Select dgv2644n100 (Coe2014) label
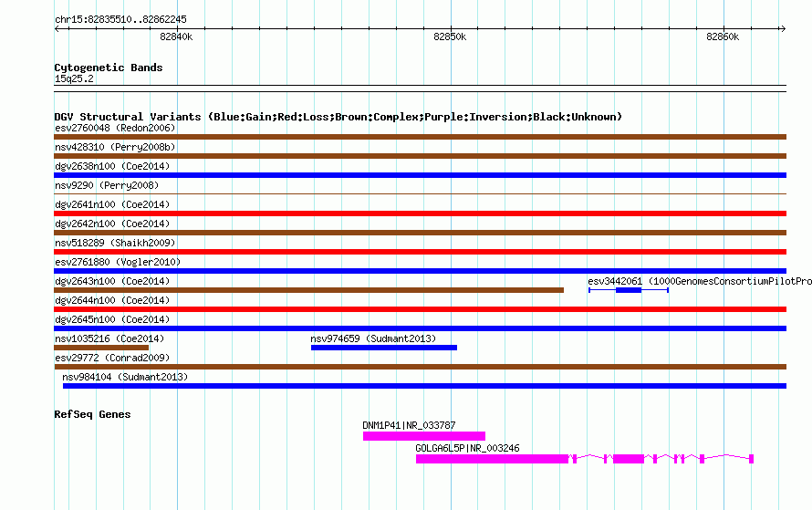 pyautogui.click(x=112, y=300)
